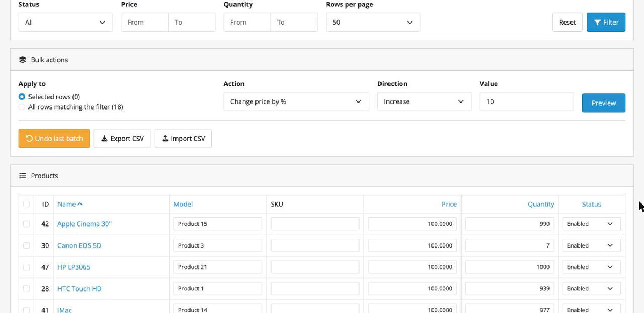Open the Rows per page dropdown
The width and height of the screenshot is (644, 313).
[x=373, y=23]
